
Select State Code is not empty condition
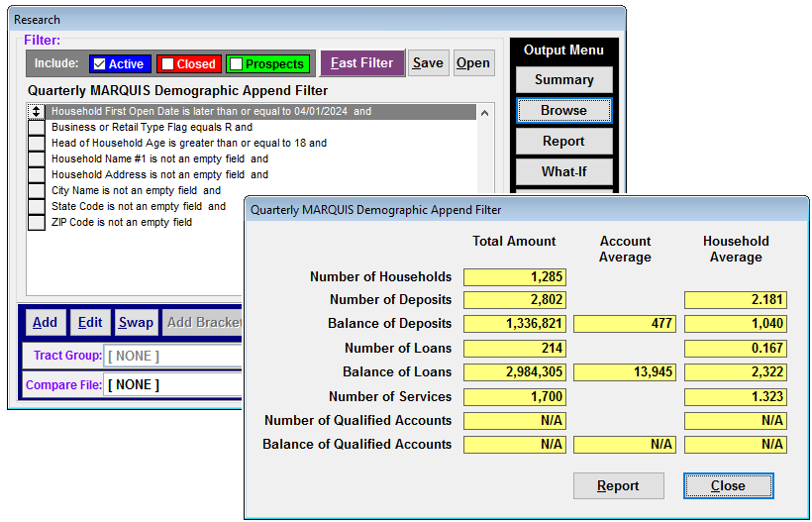tap(139, 207)
